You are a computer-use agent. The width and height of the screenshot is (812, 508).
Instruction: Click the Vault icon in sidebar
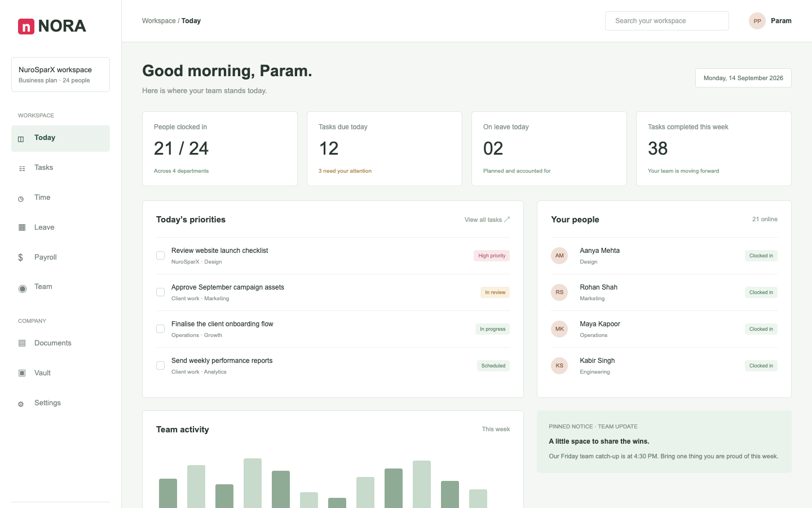click(22, 373)
